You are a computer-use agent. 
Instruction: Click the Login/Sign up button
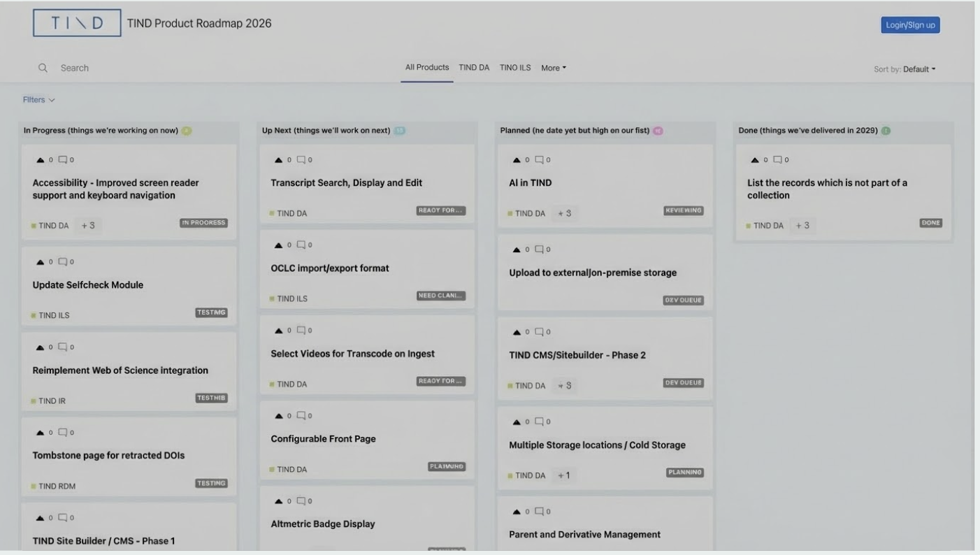pyautogui.click(x=910, y=24)
